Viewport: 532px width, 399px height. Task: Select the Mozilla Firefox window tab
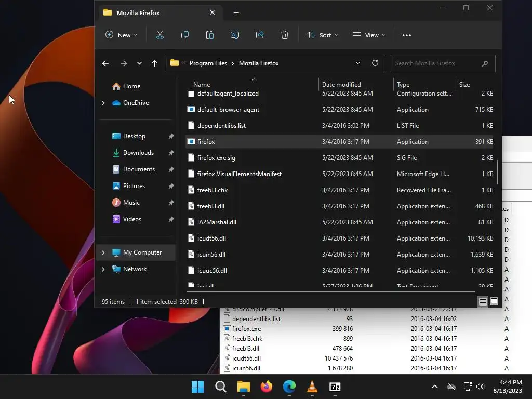click(160, 13)
